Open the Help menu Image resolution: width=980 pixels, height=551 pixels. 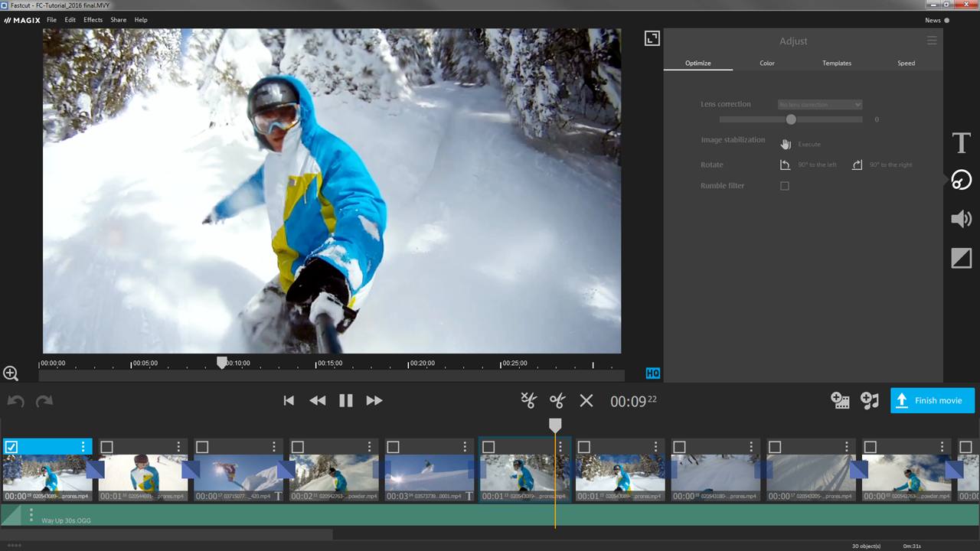pos(141,20)
